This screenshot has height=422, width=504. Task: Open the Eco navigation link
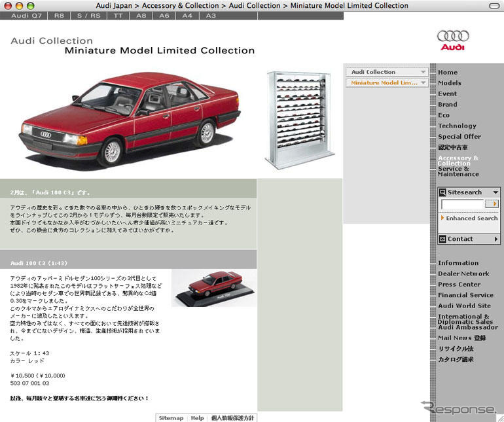point(444,115)
